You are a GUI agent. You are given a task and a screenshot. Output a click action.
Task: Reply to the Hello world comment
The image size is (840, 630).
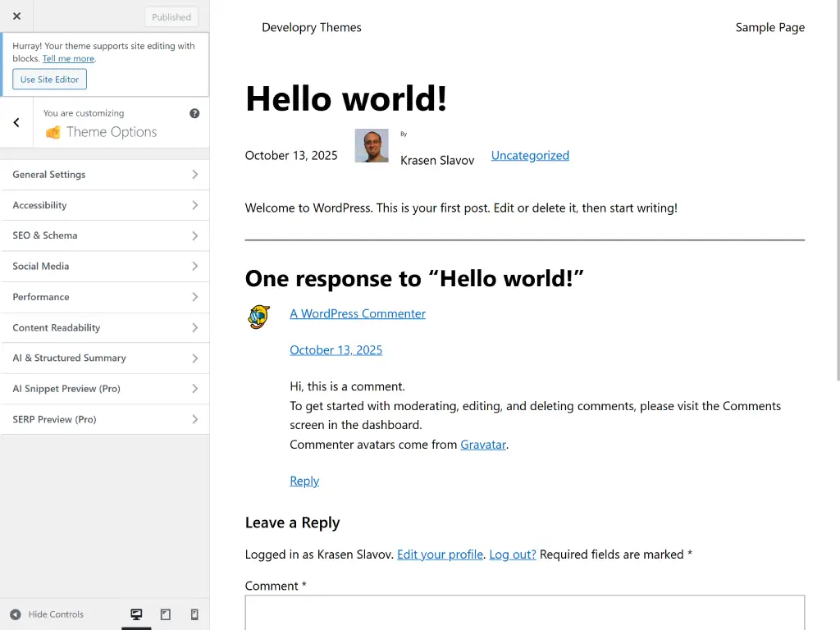point(304,481)
